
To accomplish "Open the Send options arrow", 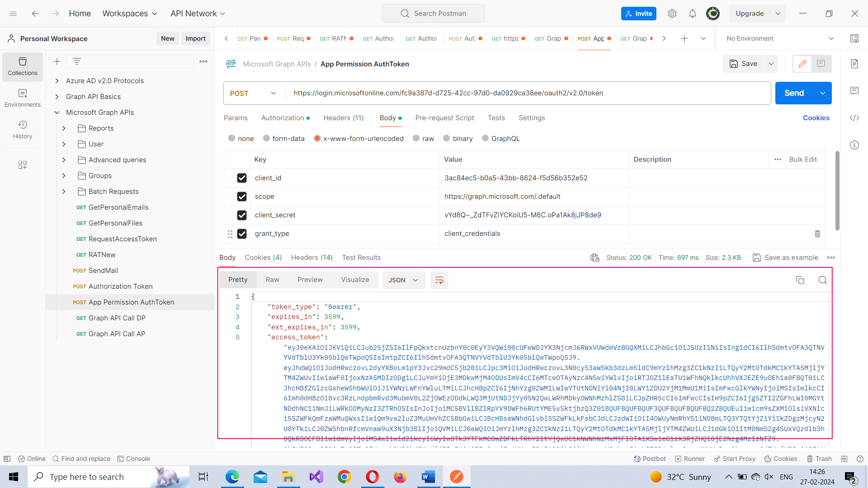I will point(823,93).
